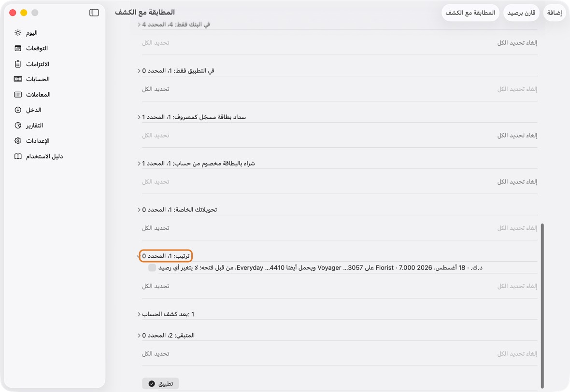
Task: Click تحديد الكل under في التطبيق فقط
Action: point(156,89)
